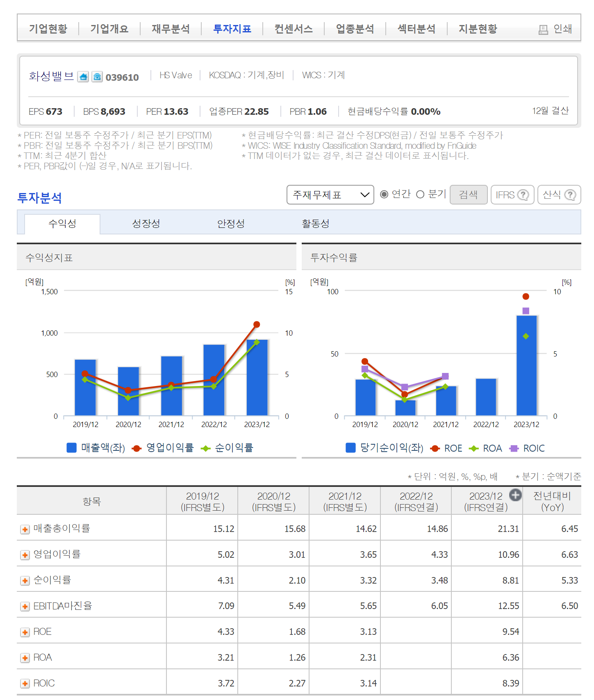The width and height of the screenshot is (594, 700).
Task: Click the help icon on IFRS button
Action: coord(523,195)
